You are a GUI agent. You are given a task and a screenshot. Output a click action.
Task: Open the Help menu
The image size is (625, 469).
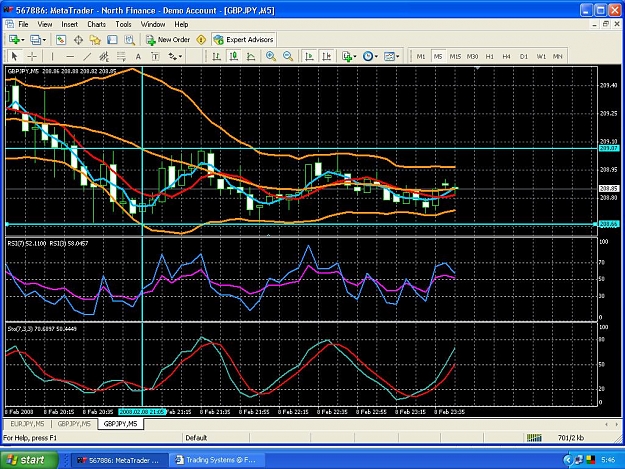[181, 25]
